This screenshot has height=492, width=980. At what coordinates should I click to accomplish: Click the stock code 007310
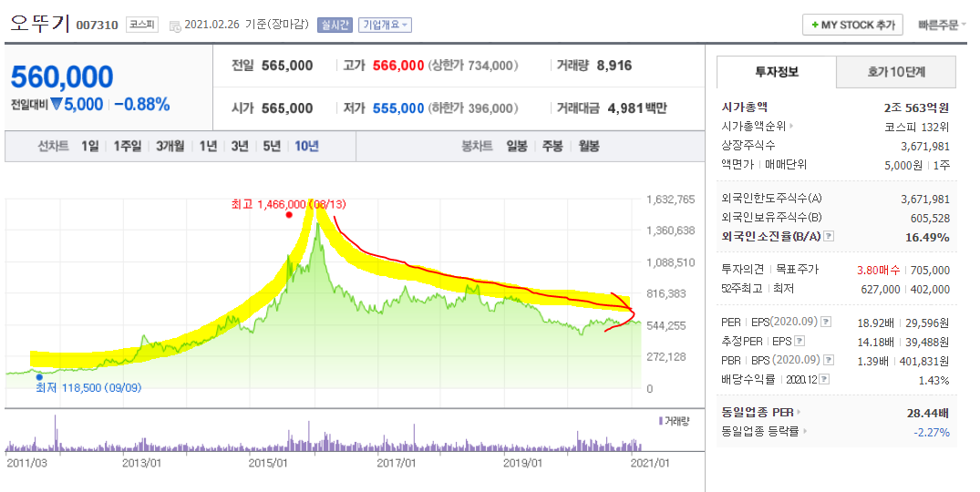pos(97,26)
